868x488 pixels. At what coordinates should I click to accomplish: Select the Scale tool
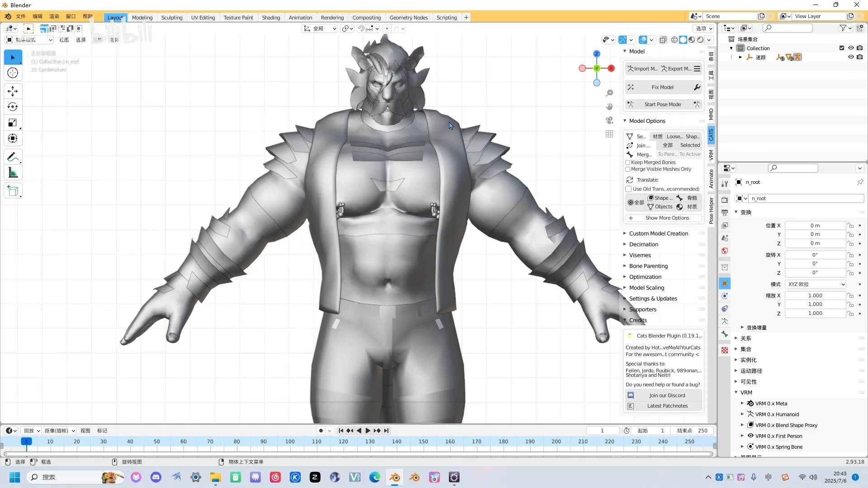click(x=13, y=123)
